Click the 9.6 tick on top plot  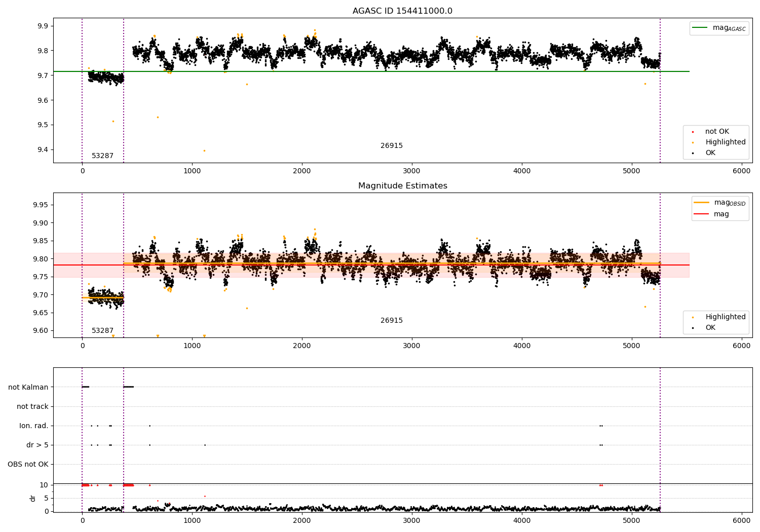(43, 101)
